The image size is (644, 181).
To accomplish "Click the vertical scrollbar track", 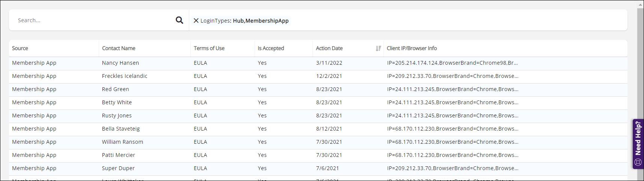I will point(641,75).
